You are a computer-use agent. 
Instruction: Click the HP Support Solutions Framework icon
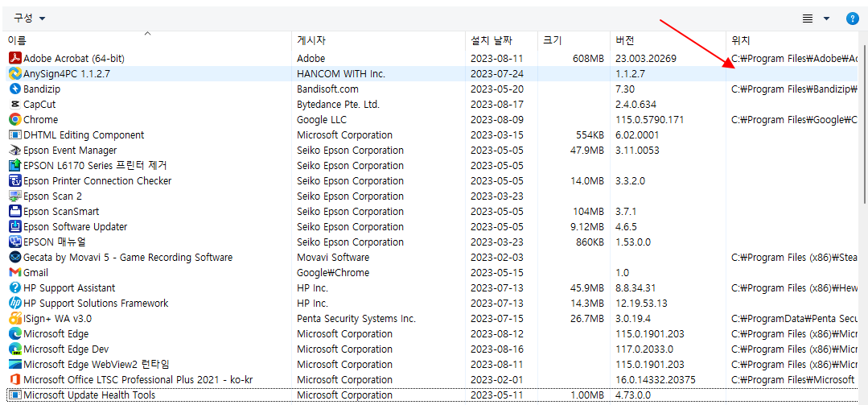pyautogui.click(x=15, y=303)
